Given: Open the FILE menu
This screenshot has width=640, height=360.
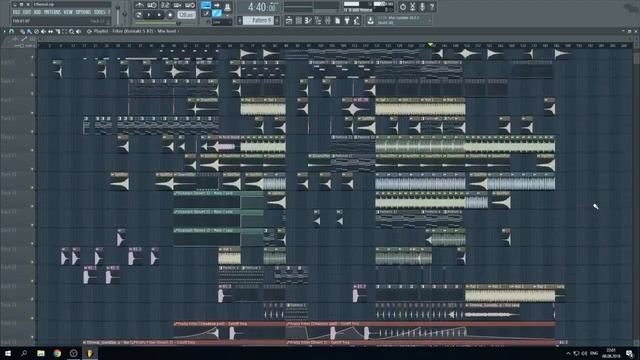Looking at the screenshot, I should click(x=15, y=12).
